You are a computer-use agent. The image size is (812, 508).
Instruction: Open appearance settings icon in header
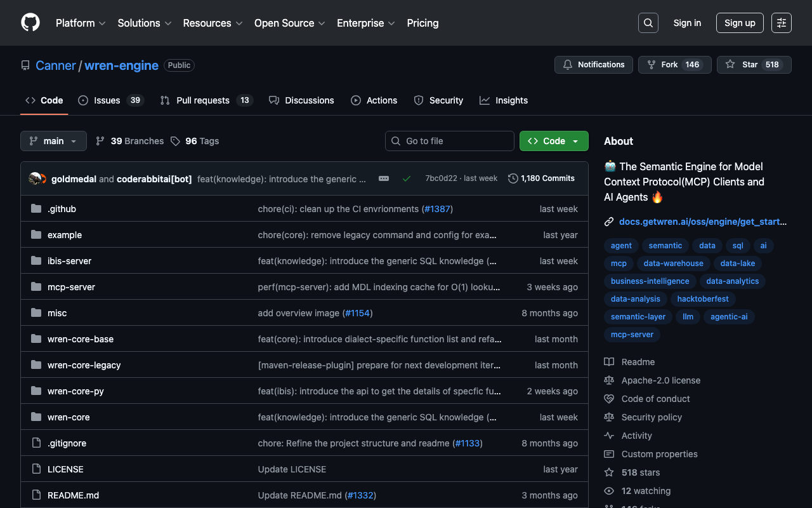(x=781, y=23)
